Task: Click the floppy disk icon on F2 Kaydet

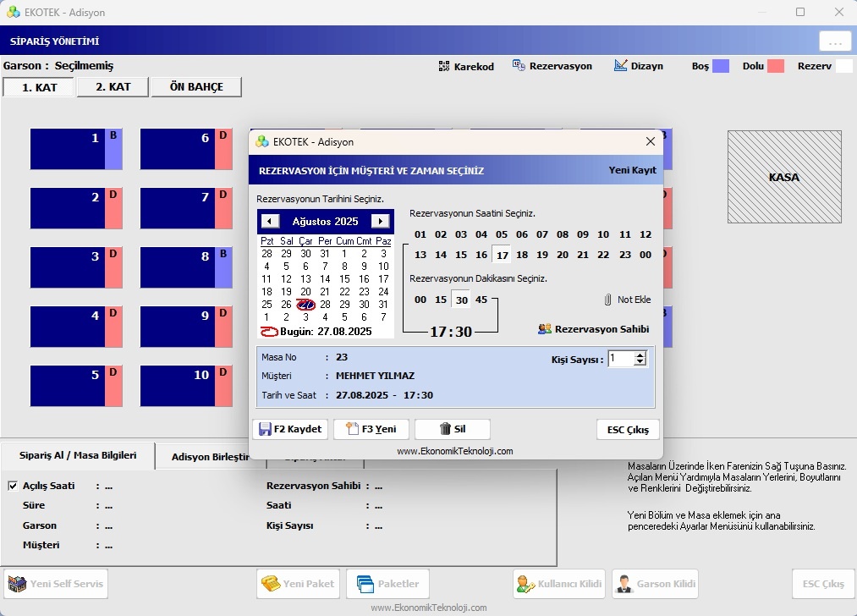Action: 265,429
